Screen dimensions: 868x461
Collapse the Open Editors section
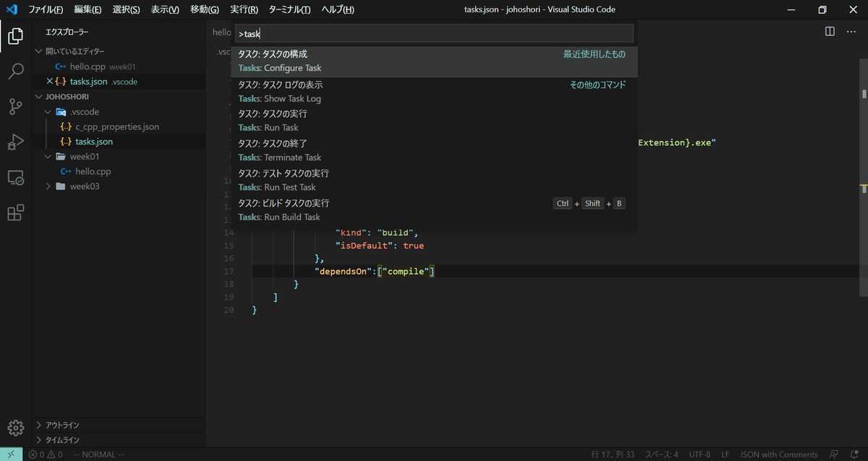[39, 51]
